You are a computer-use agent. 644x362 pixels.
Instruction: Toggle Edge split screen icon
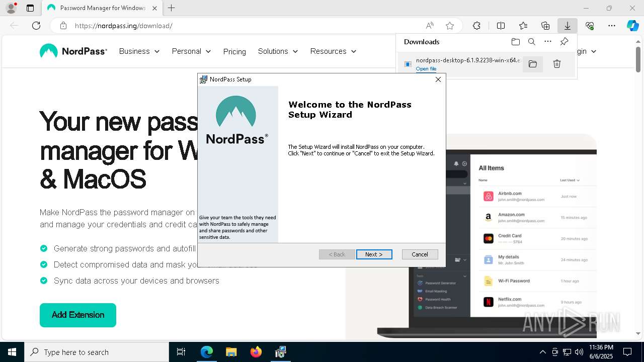click(501, 26)
